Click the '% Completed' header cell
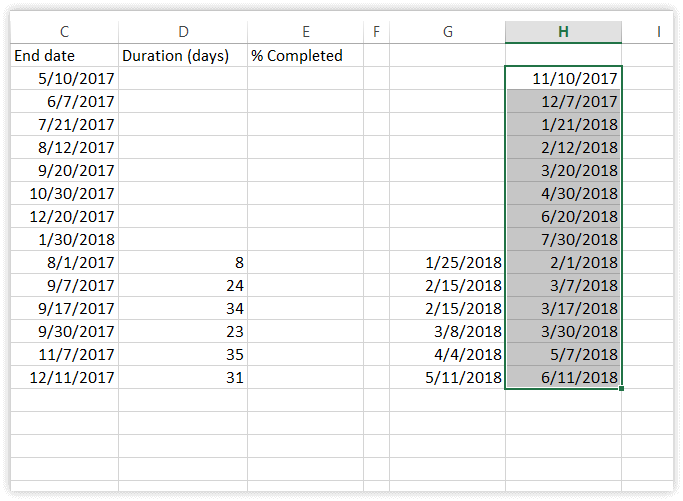The height and width of the screenshot is (501, 683). 305,55
